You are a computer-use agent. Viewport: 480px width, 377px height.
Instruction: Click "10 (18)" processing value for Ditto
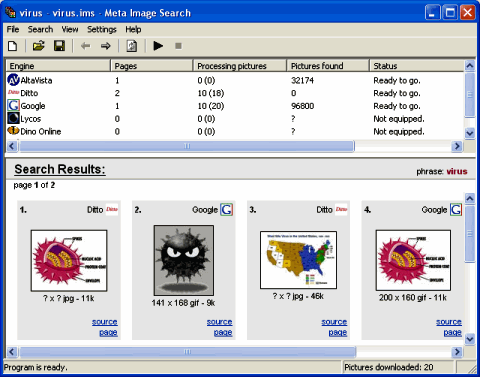211,93
